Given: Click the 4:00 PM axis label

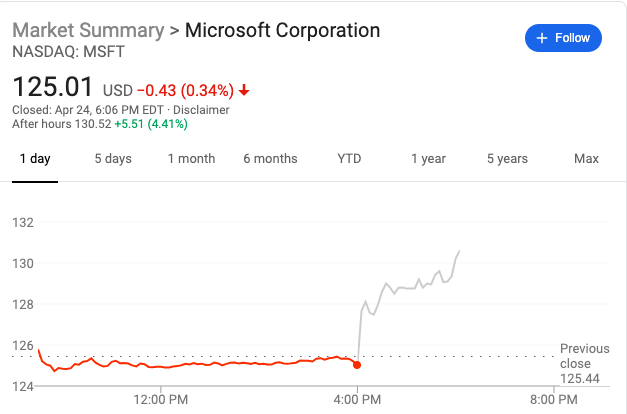Looking at the screenshot, I should coord(357,399).
